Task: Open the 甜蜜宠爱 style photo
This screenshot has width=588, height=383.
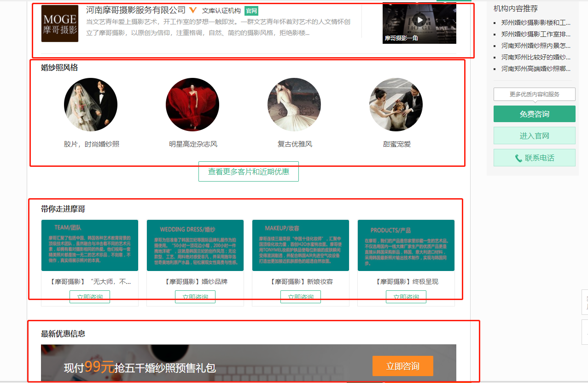Action: click(x=396, y=105)
